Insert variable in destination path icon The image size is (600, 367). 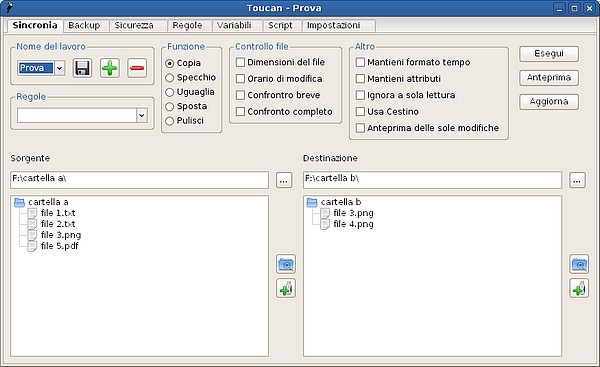point(579,289)
